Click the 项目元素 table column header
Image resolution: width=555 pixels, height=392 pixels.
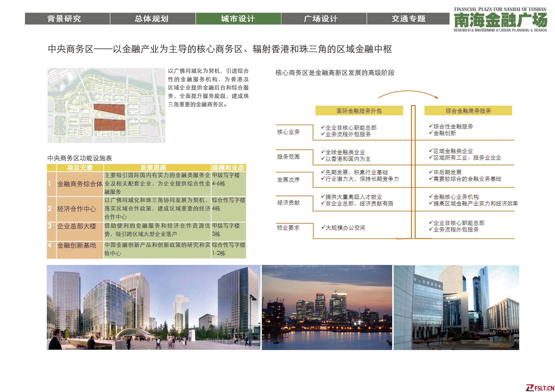tap(80, 168)
